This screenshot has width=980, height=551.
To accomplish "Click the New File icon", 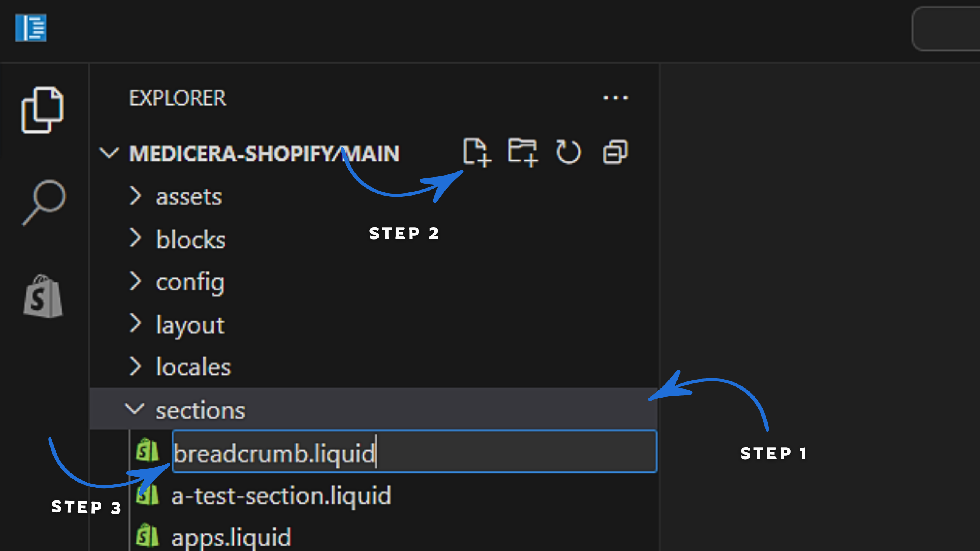I will (x=477, y=152).
